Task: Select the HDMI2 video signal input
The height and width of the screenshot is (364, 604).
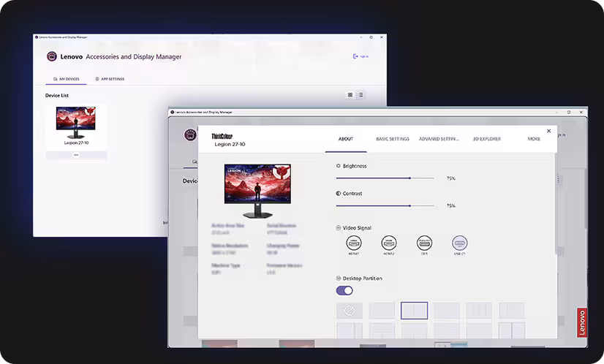Action: tap(389, 243)
